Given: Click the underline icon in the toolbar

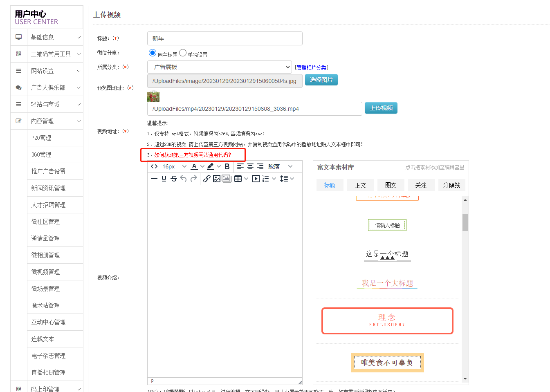Looking at the screenshot, I should (164, 179).
